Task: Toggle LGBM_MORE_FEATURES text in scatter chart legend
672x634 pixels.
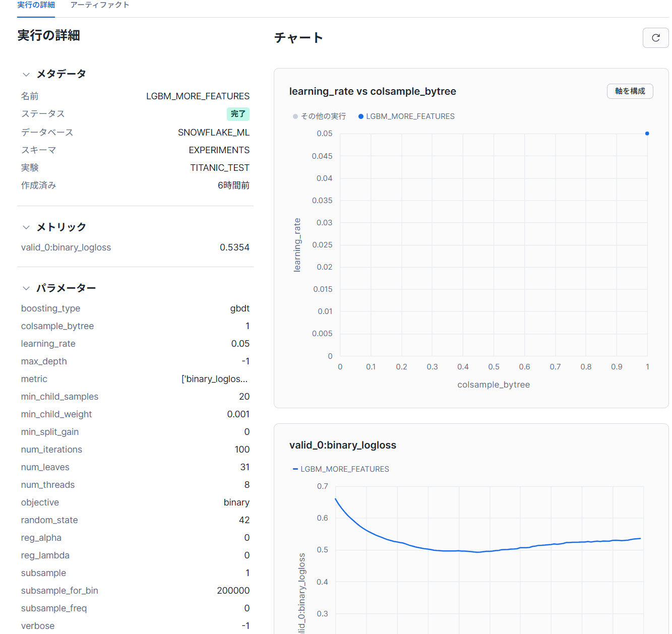Action: coord(410,116)
